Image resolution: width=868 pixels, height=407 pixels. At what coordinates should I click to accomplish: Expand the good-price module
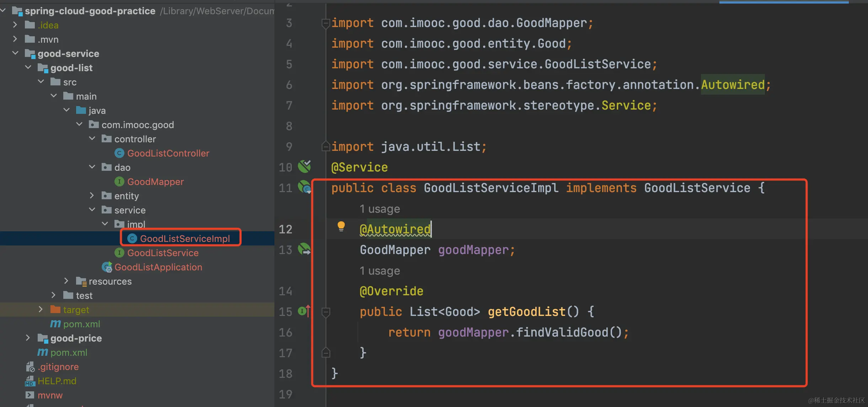[x=28, y=338]
